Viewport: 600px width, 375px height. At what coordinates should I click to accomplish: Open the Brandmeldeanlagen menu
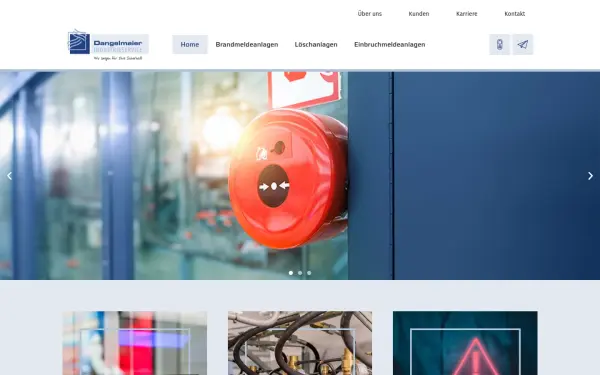pos(247,44)
